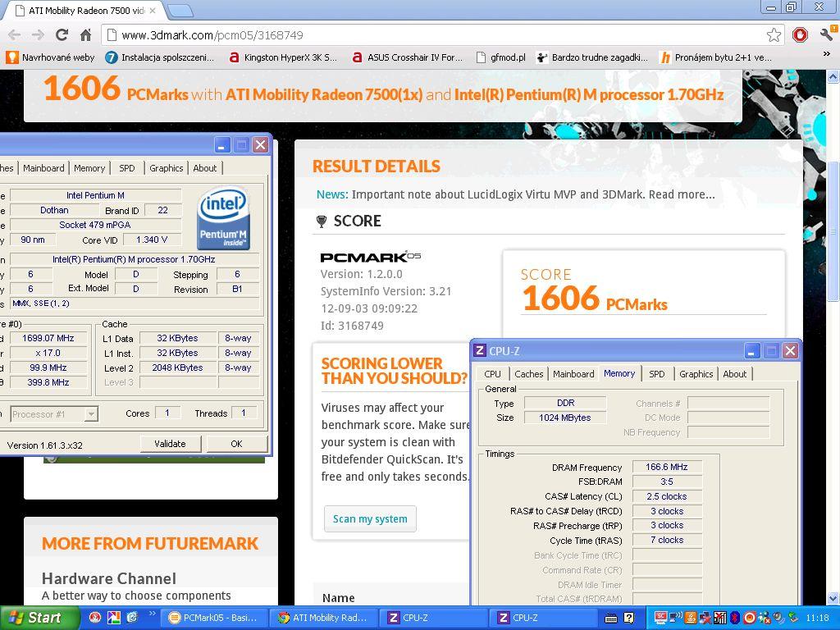Open Graphics tab in left CPU-Z window
840x630 pixels.
coord(166,168)
